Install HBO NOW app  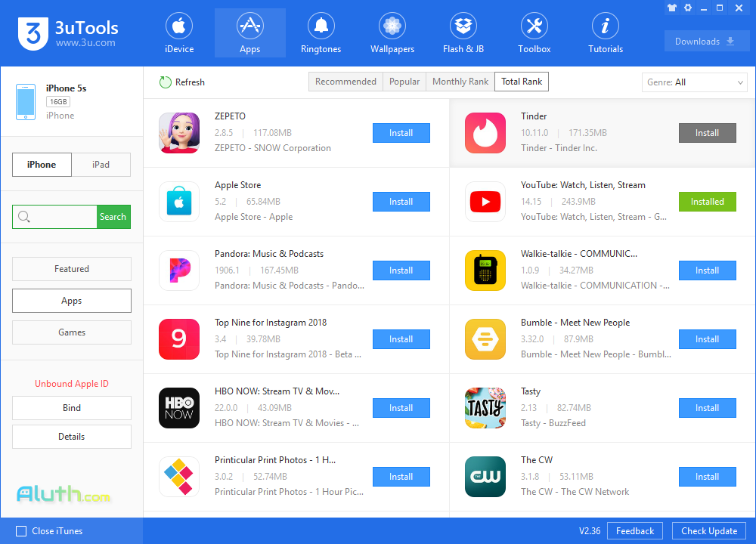401,408
